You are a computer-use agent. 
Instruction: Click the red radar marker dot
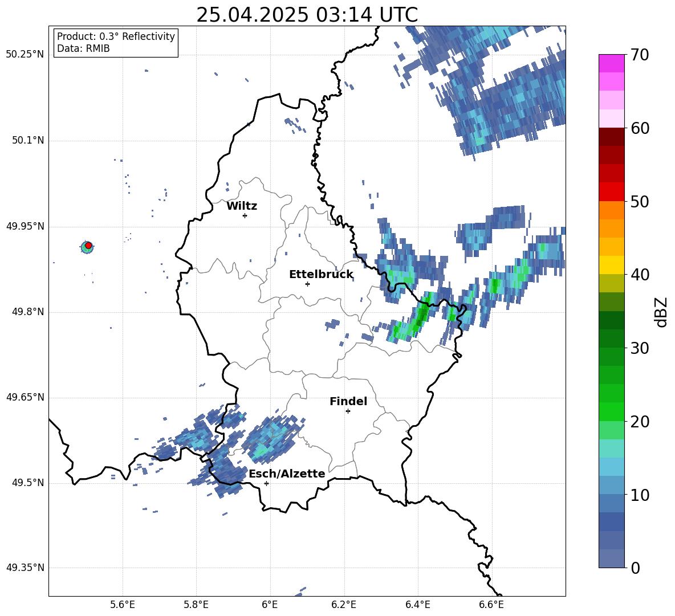[x=88, y=246]
